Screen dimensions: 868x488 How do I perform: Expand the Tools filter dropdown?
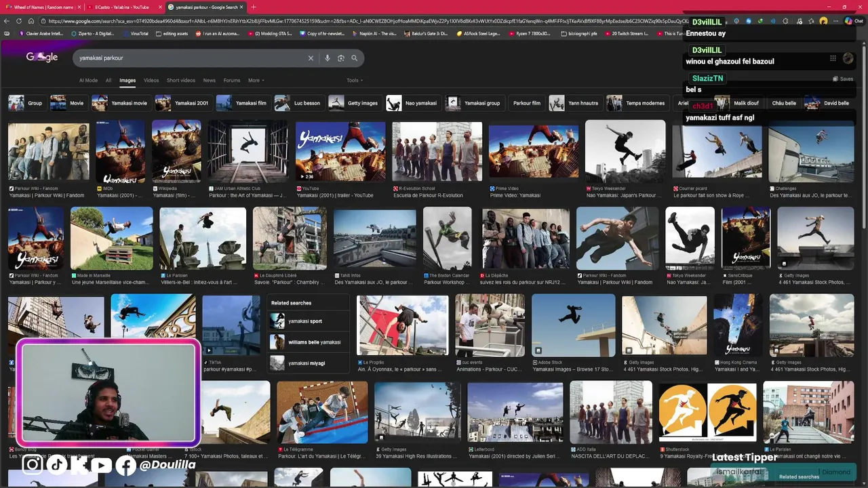coord(355,80)
